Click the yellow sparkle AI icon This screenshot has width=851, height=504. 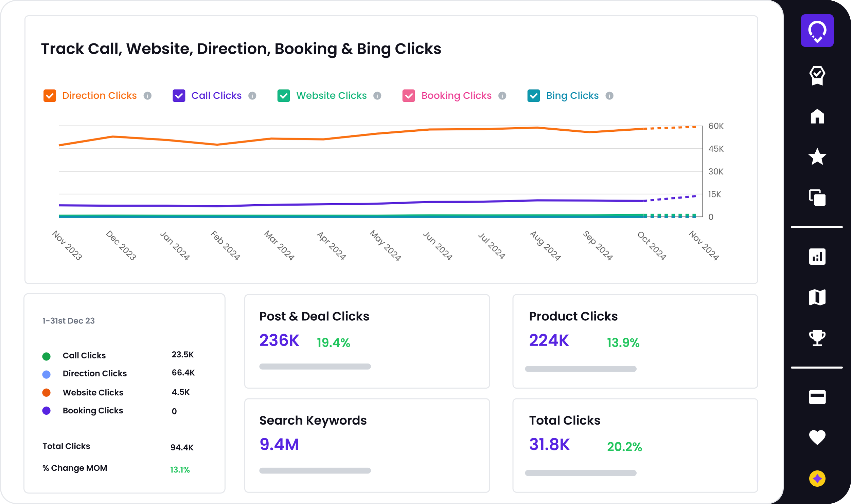[817, 479]
